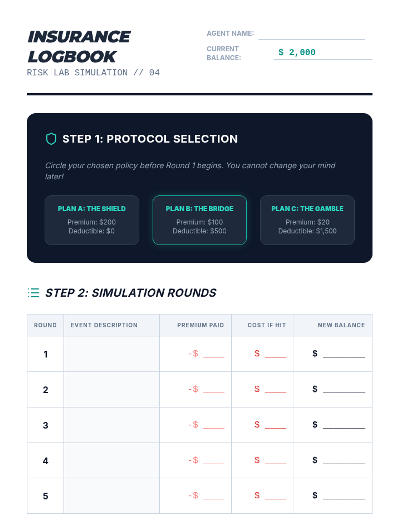Select Plan C: The Gamble card
Image resolution: width=399 pixels, height=532 pixels.
(x=307, y=220)
